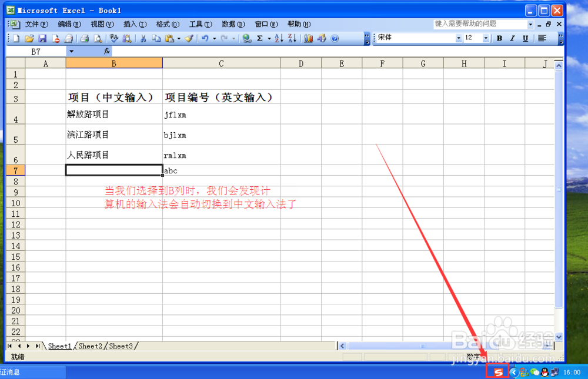Select the AutoSum icon
Image resolution: width=588 pixels, height=379 pixels.
[259, 38]
